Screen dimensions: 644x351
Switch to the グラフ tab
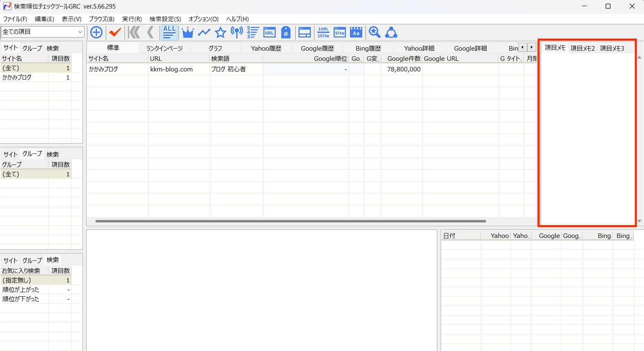(215, 48)
